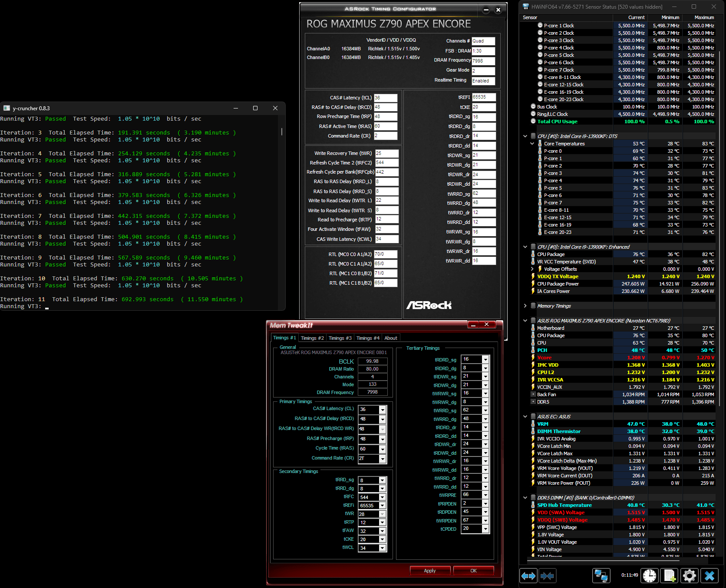Click tREFI value field in ASRock Configurator

[484, 97]
